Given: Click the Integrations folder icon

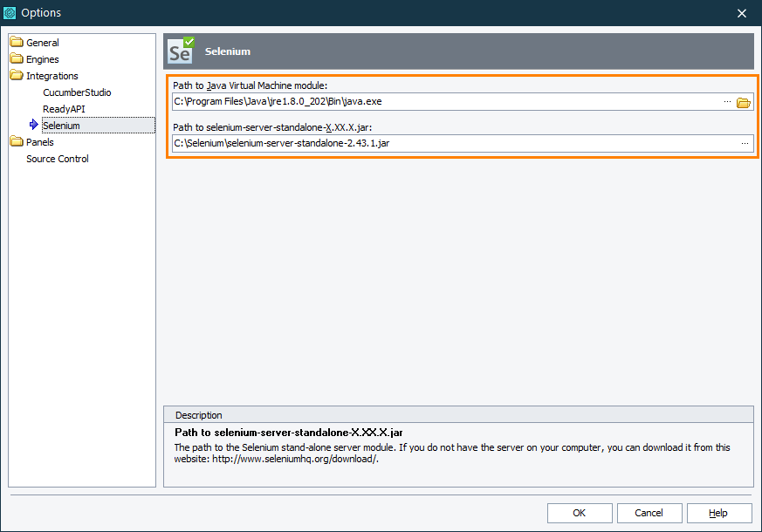Looking at the screenshot, I should coord(15,75).
